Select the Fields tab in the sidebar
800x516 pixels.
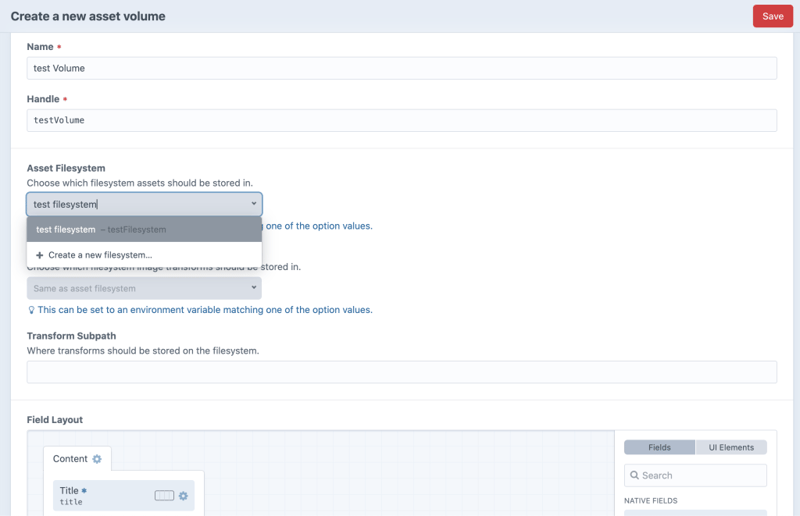(659, 447)
